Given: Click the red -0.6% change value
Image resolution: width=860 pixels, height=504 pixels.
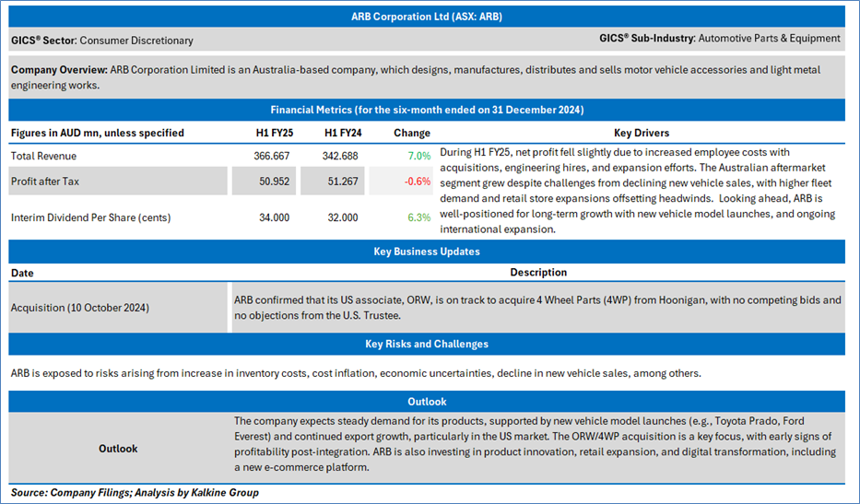Looking at the screenshot, I should pyautogui.click(x=418, y=181).
